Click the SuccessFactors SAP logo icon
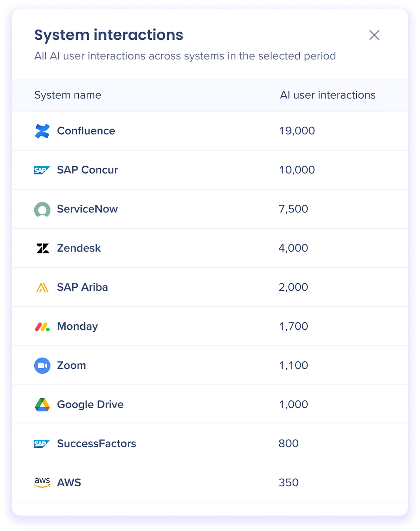 42,444
